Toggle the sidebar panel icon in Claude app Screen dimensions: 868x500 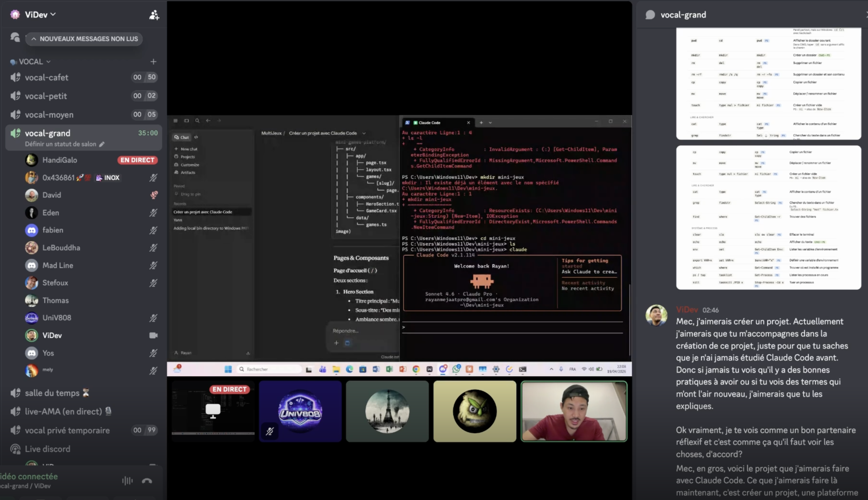point(186,120)
